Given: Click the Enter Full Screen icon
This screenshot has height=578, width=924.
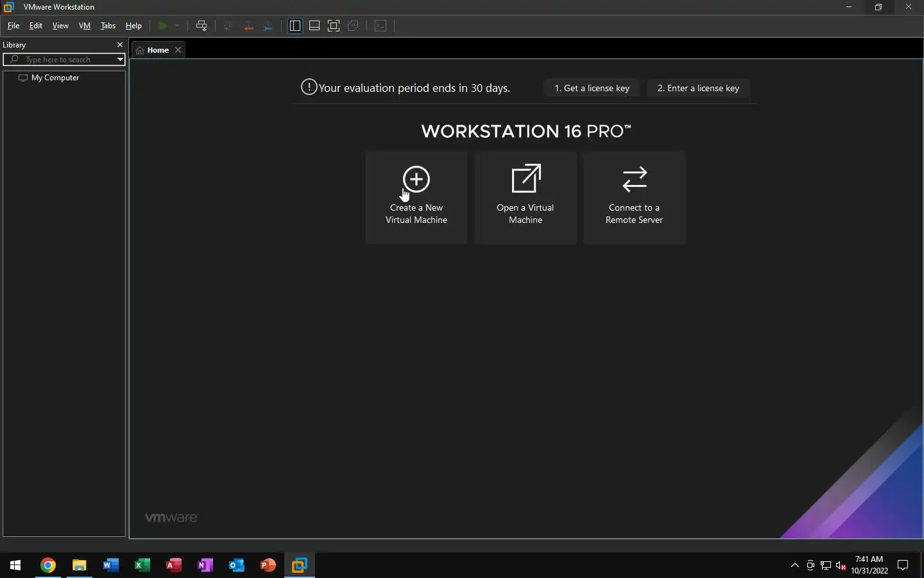Looking at the screenshot, I should tap(334, 26).
